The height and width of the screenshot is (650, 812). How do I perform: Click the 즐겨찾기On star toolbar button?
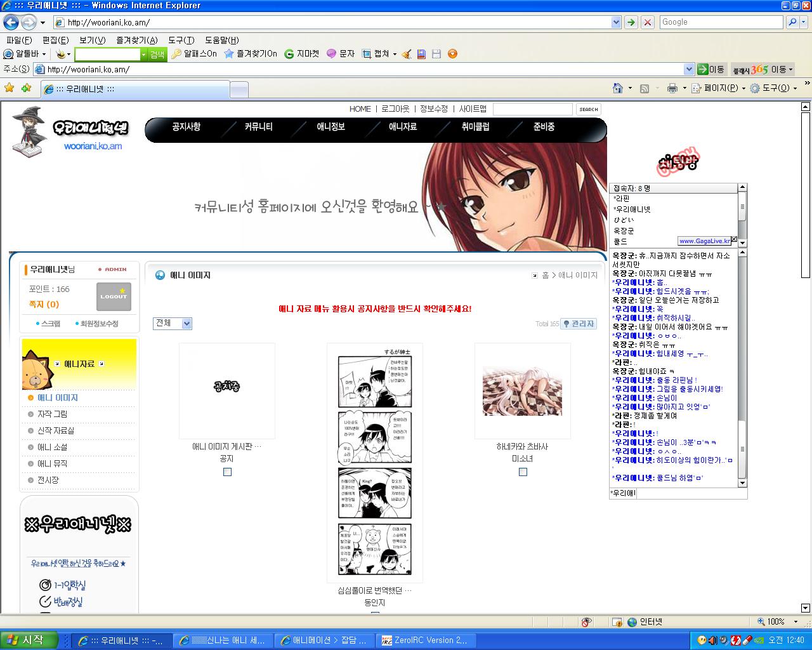(251, 54)
